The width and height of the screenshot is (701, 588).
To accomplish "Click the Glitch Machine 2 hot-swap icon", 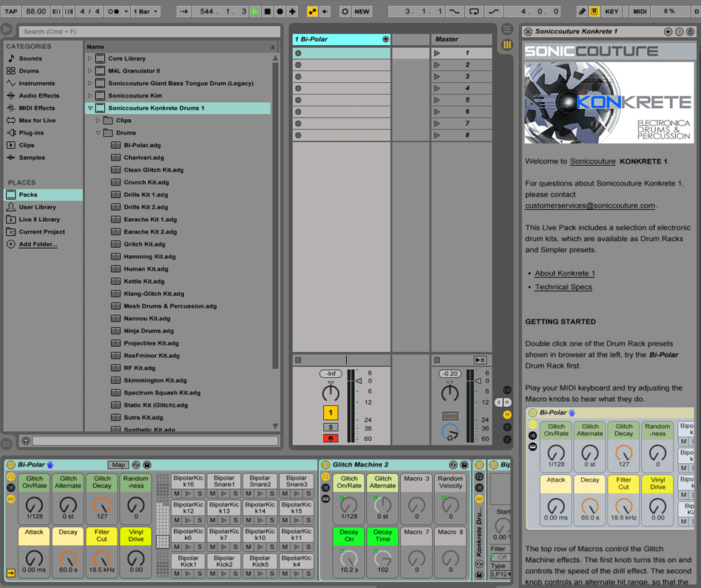I will point(453,465).
